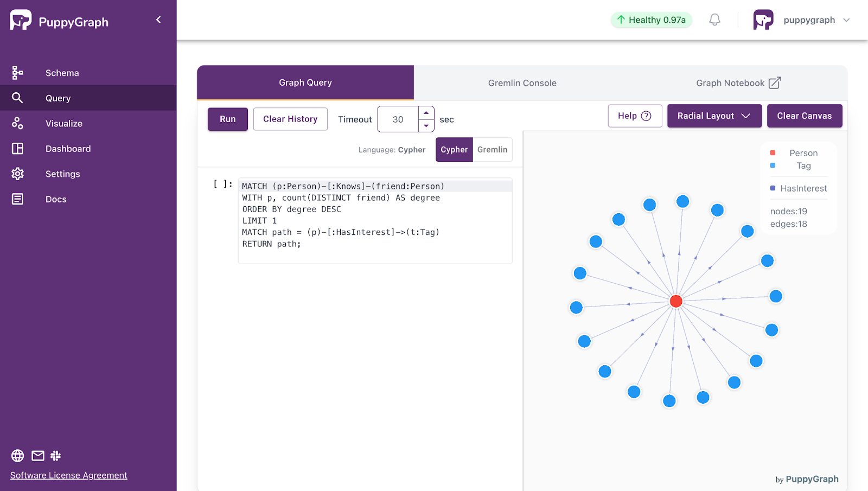Click the red Person legend swatch
The height and width of the screenshot is (491, 868).
click(773, 153)
